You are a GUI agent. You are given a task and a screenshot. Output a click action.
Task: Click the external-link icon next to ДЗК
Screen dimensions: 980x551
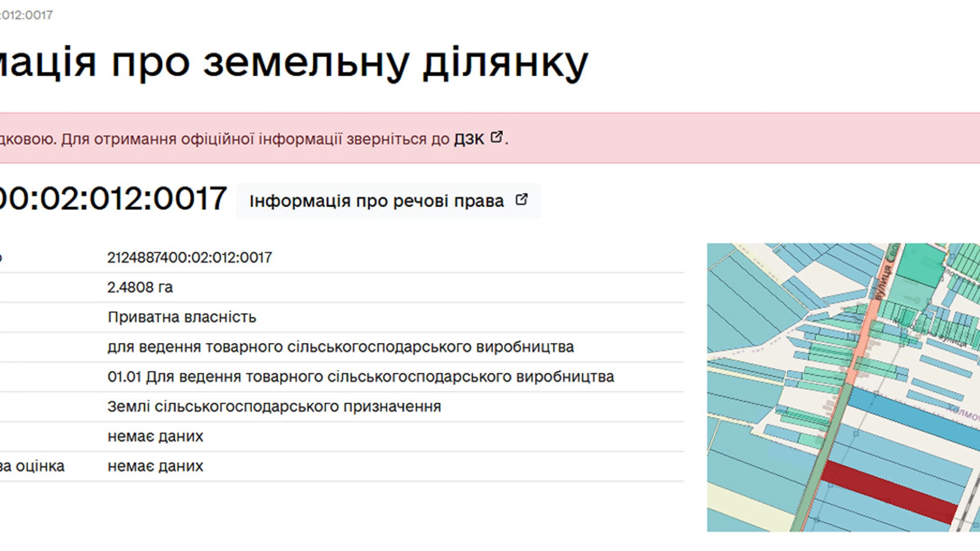pos(496,137)
